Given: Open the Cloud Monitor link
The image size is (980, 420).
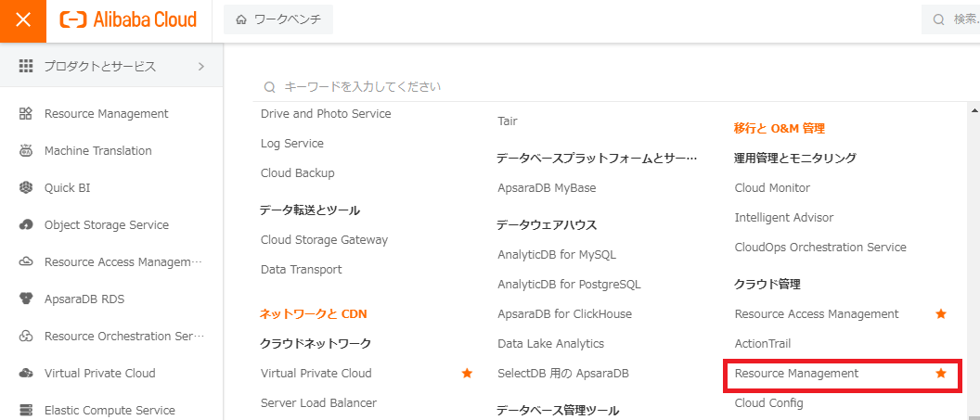Looking at the screenshot, I should [x=772, y=188].
